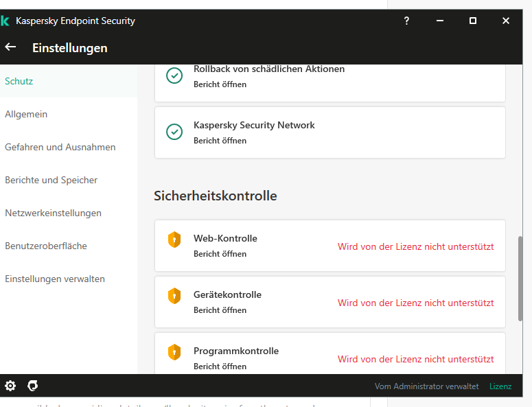The image size is (532, 407).
Task: Click the Lizenz link in footer
Action: [500, 386]
